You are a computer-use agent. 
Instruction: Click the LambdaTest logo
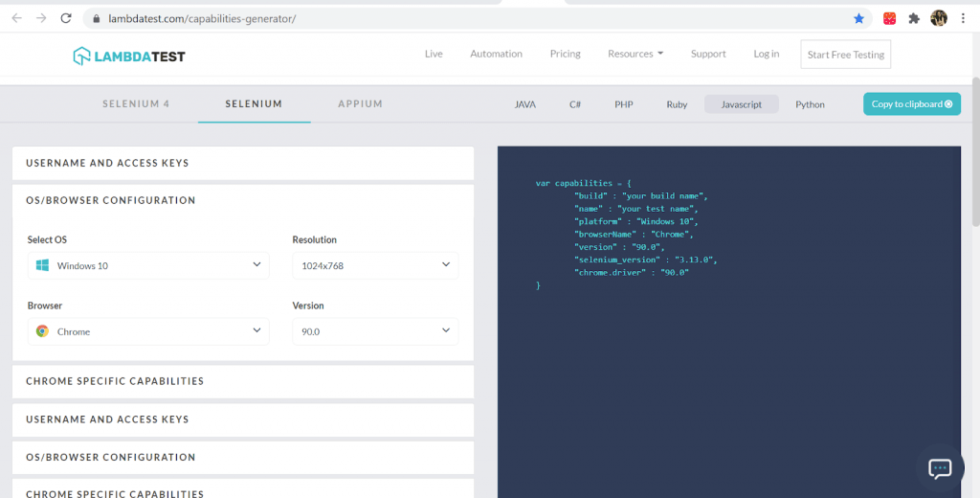[x=129, y=56]
